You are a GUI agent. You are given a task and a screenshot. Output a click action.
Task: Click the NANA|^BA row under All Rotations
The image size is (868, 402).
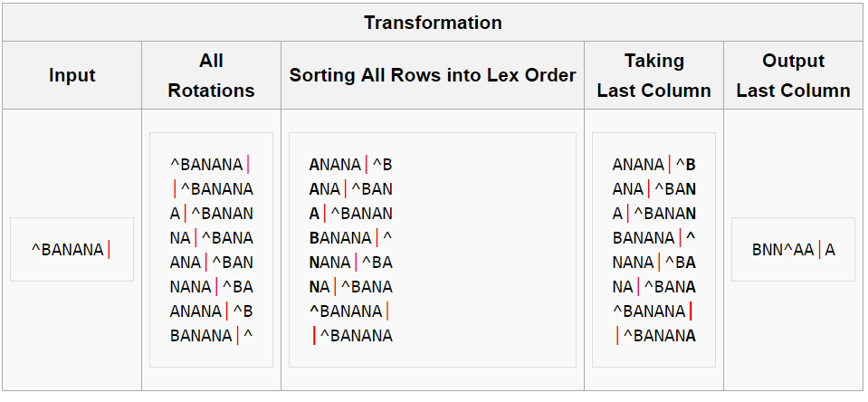point(211,286)
